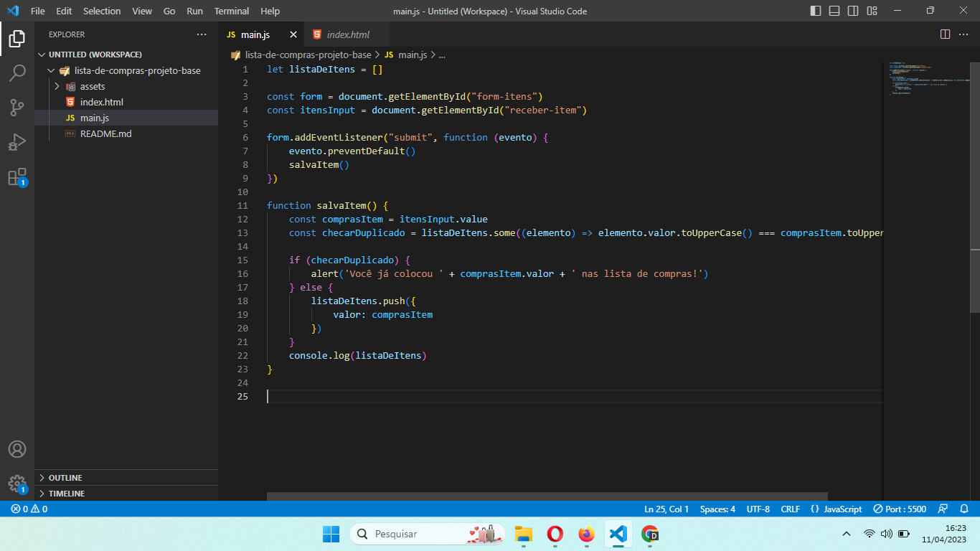Close the main.js editor tab
This screenshot has width=980, height=551.
coord(293,34)
